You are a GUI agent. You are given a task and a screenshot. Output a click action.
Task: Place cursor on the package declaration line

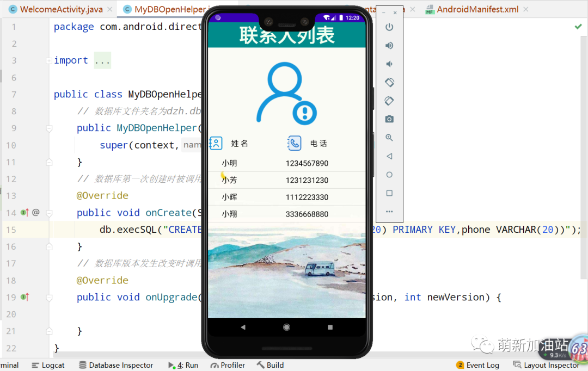(x=127, y=27)
